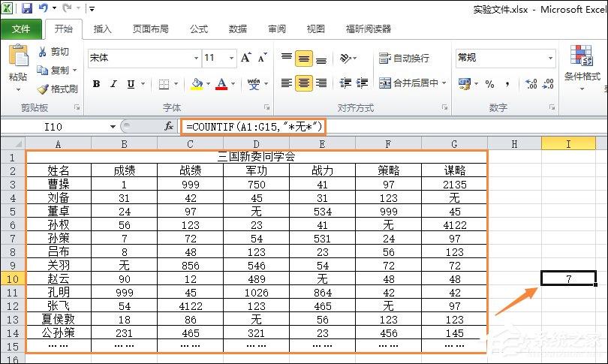Align text left
608x364 pixels.
click(x=287, y=83)
